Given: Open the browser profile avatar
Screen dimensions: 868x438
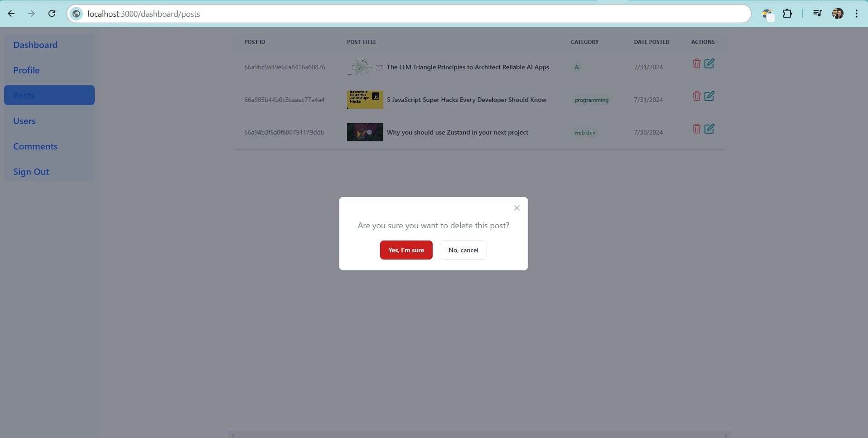Looking at the screenshot, I should [x=837, y=14].
